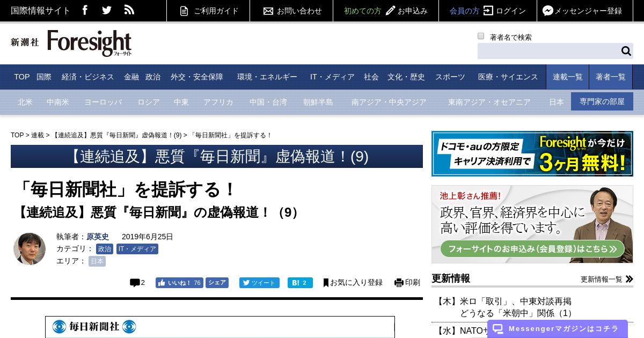Image resolution: width=644 pixels, height=338 pixels.
Task: Open 社会 navigation item
Action: (x=371, y=77)
